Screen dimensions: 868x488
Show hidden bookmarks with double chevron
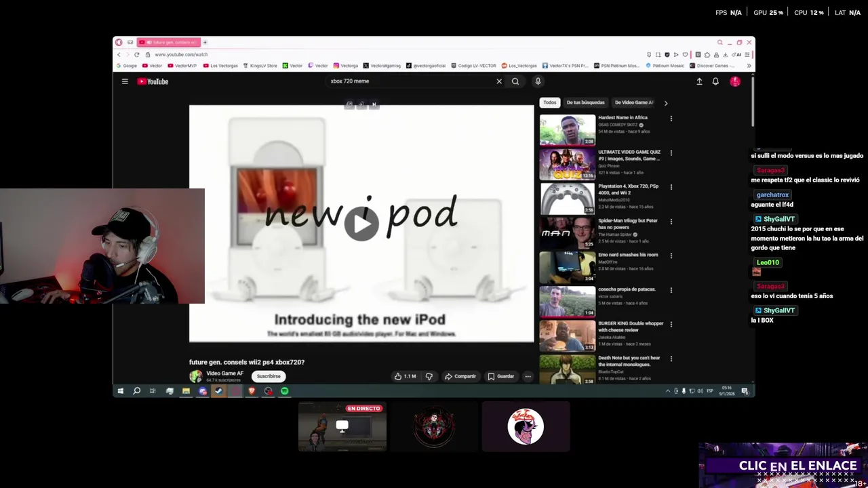(x=749, y=66)
